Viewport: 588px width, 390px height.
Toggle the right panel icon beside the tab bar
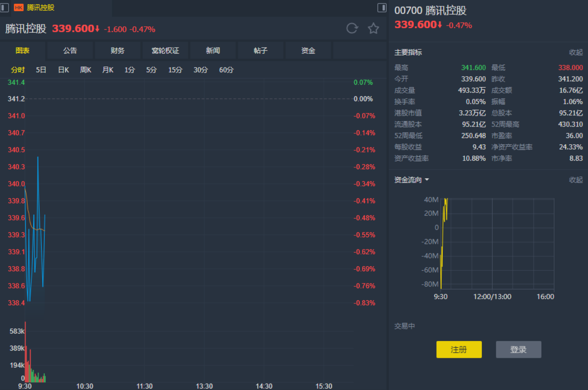pos(382,8)
